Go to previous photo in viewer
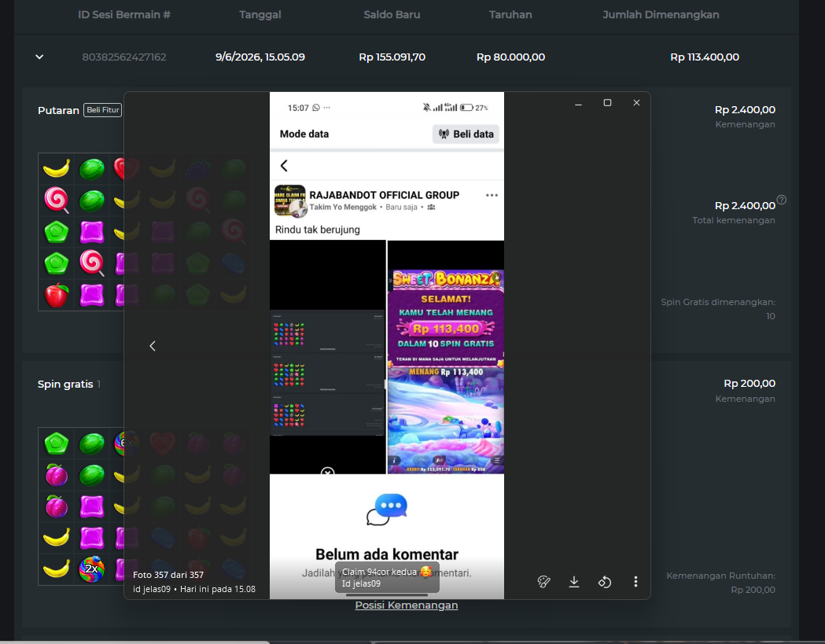Image resolution: width=825 pixels, height=644 pixels. click(153, 346)
